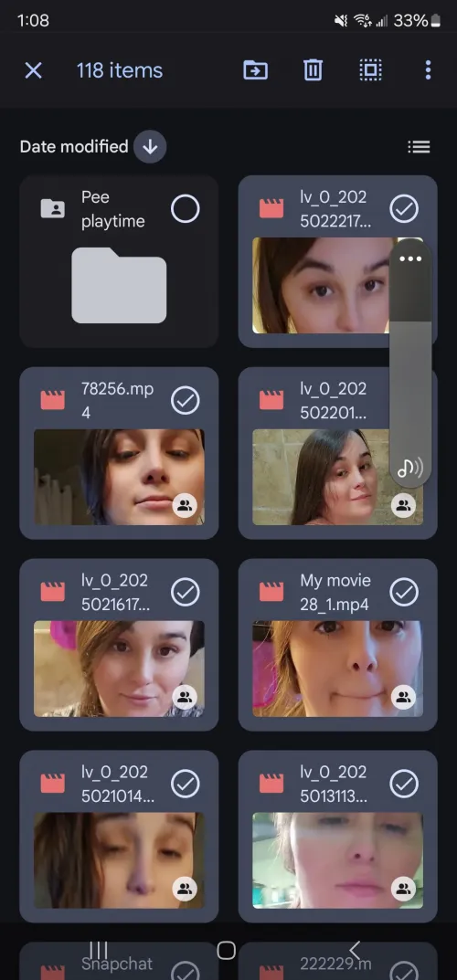The height and width of the screenshot is (980, 457).
Task: Expand volume panel with three dots
Action: [x=410, y=258]
